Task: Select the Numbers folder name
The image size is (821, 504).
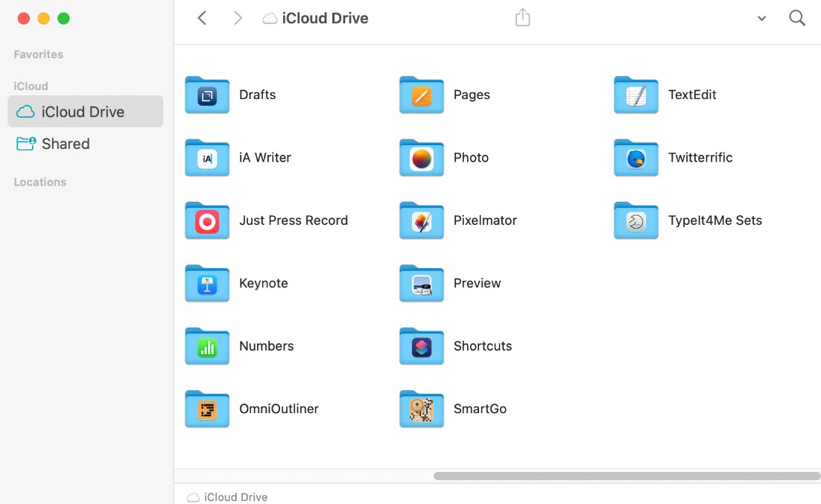Action: coord(267,346)
